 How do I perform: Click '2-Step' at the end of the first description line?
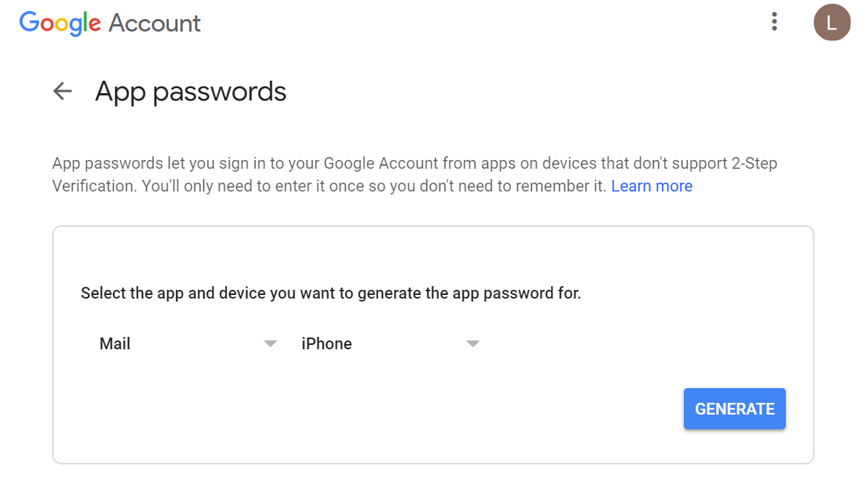pyautogui.click(x=754, y=163)
